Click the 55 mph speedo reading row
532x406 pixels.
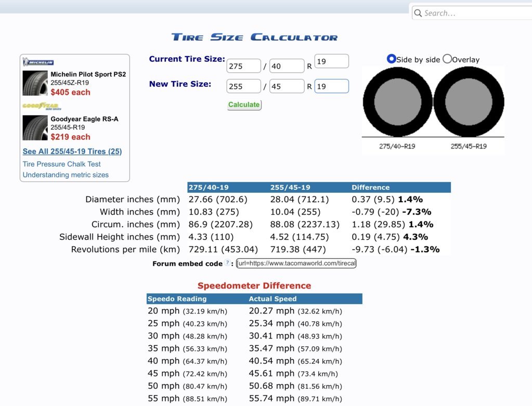pos(187,399)
